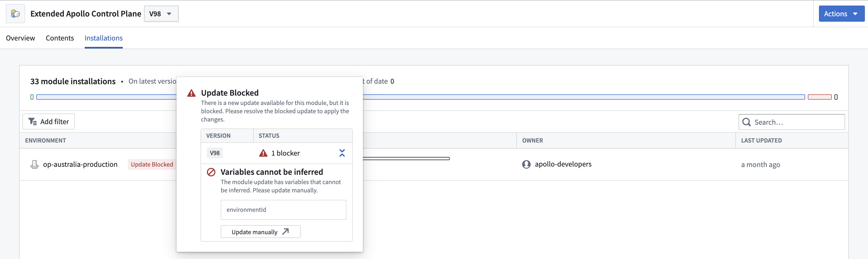
Task: Focus the Search input field
Action: pos(792,122)
